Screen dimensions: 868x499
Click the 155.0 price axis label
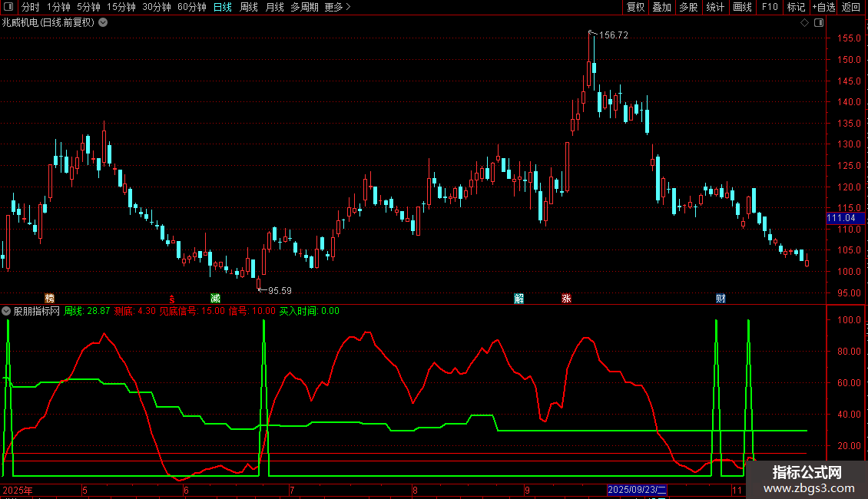[x=849, y=38]
